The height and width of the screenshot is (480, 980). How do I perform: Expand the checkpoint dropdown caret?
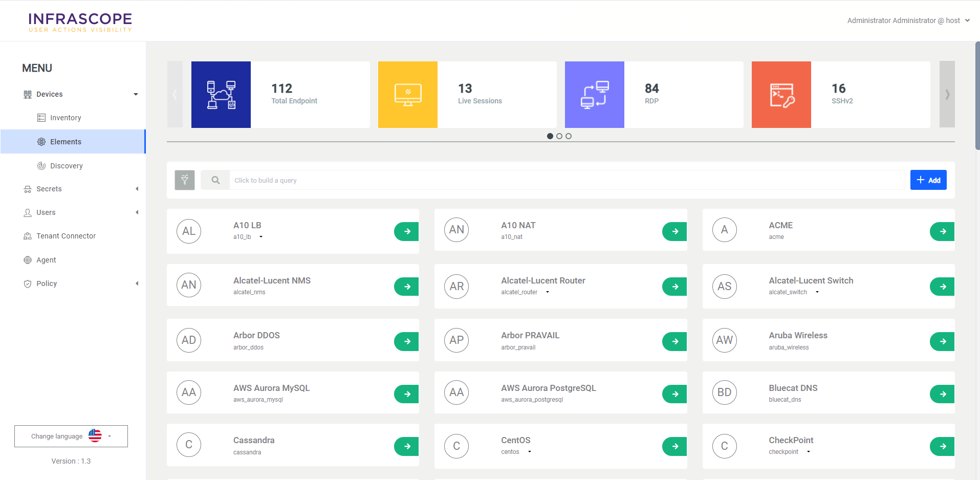(x=809, y=452)
